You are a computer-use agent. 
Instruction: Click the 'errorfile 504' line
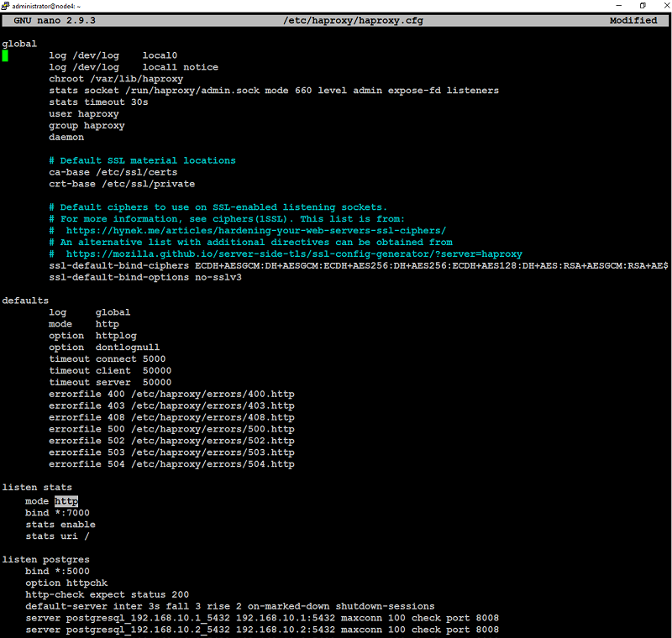(x=171, y=464)
